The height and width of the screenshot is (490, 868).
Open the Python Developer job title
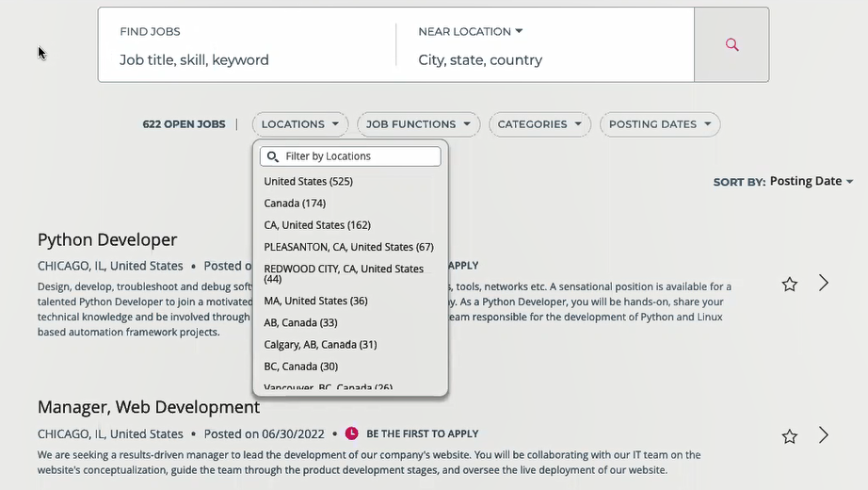click(x=107, y=239)
